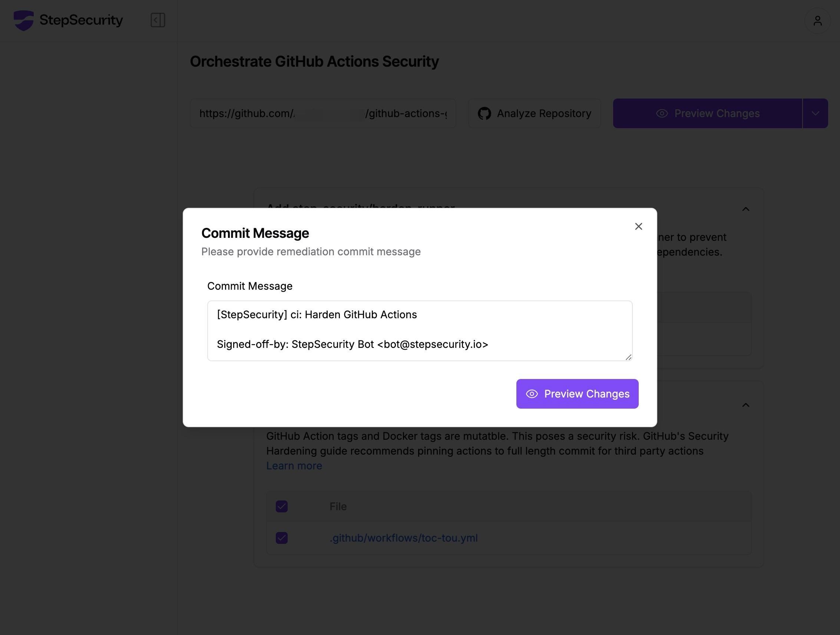The width and height of the screenshot is (840, 635).
Task: Click the textarea resize handle
Action: pyautogui.click(x=628, y=357)
